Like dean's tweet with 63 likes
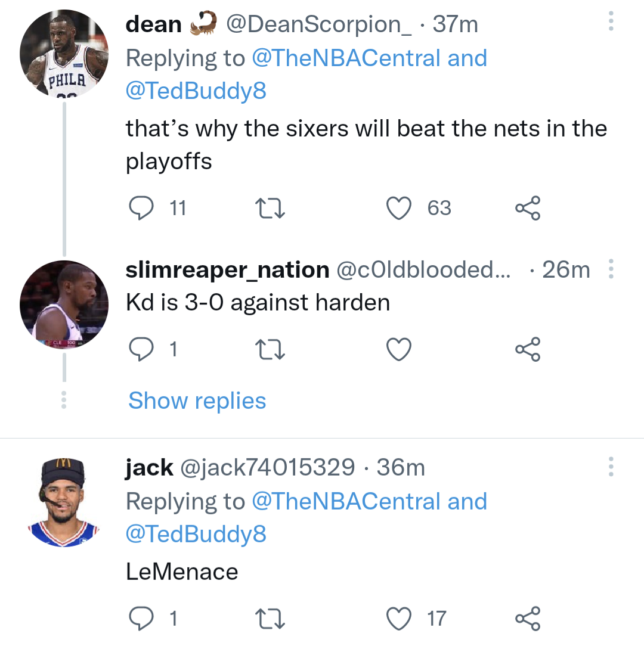 coord(399,208)
